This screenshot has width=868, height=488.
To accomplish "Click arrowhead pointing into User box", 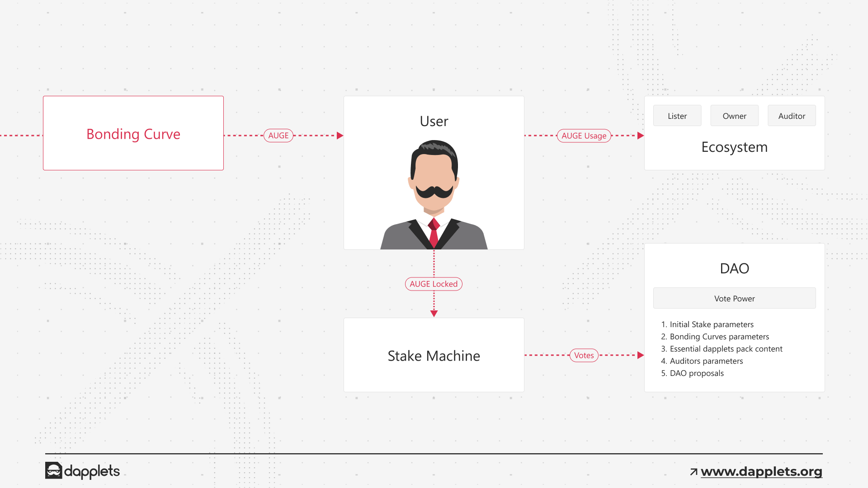I will point(340,136).
